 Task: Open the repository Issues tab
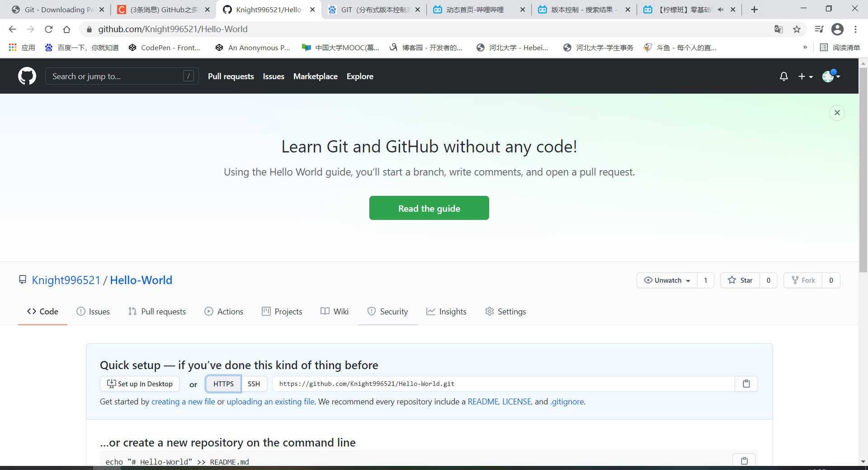pos(93,311)
